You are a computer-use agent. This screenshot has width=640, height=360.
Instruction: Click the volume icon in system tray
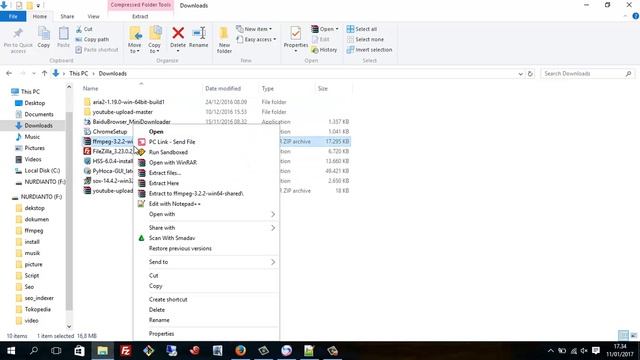[x=584, y=351]
